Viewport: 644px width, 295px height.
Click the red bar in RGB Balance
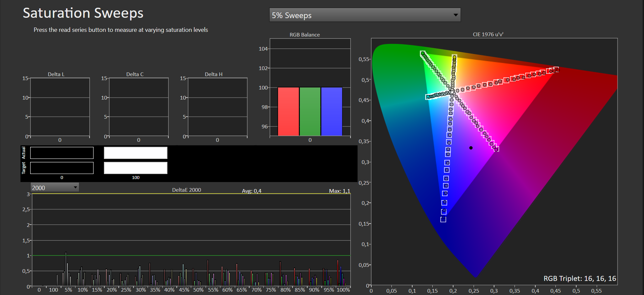(288, 112)
